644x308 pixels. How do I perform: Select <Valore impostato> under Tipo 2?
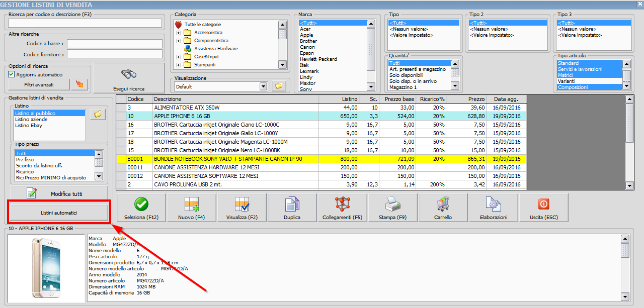pyautogui.click(x=508, y=35)
